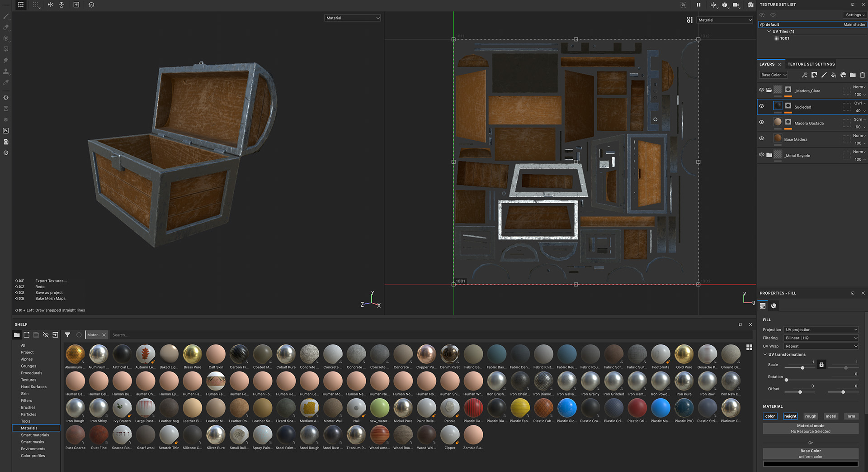
Task: Click the Photoshop export plugin icon
Action: click(6, 131)
